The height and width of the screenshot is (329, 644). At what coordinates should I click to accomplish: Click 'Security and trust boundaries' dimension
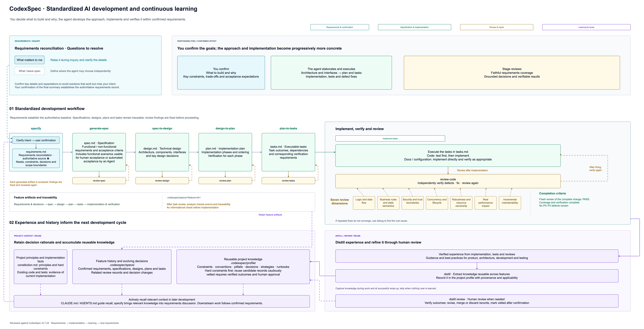(x=413, y=203)
